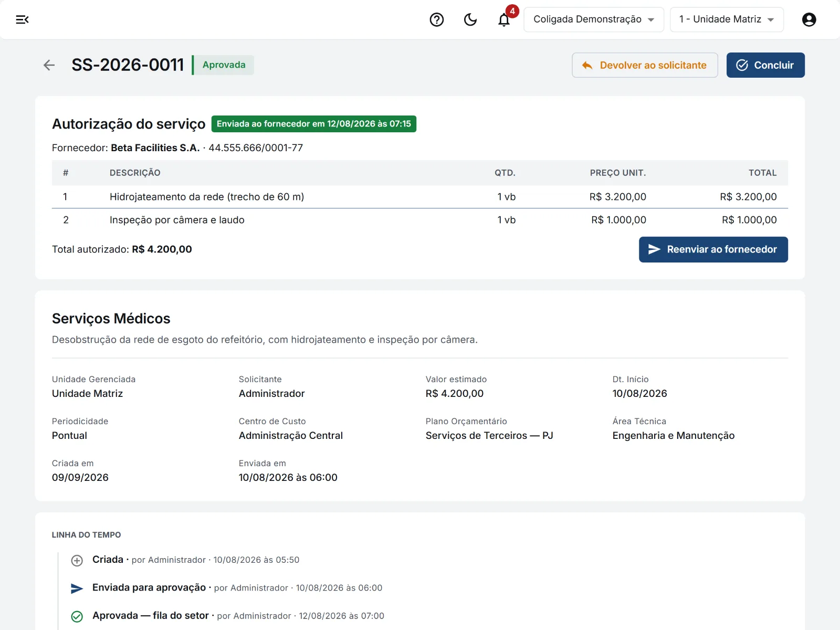Toggle dark mode moon icon
The width and height of the screenshot is (840, 630).
[x=470, y=19]
